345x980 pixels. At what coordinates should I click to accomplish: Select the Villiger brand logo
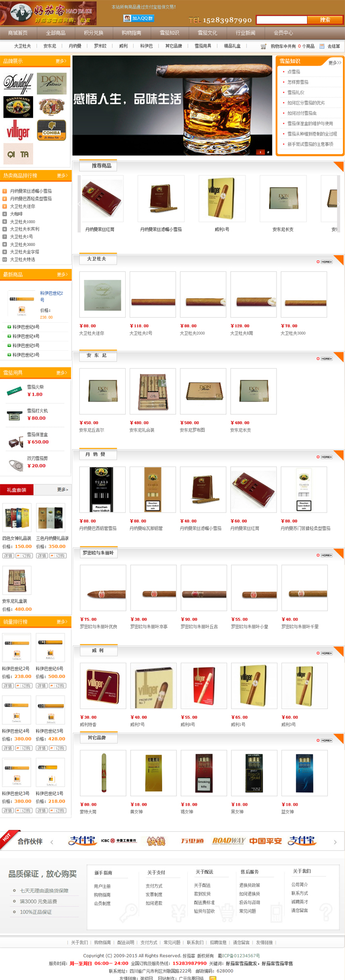[18, 130]
